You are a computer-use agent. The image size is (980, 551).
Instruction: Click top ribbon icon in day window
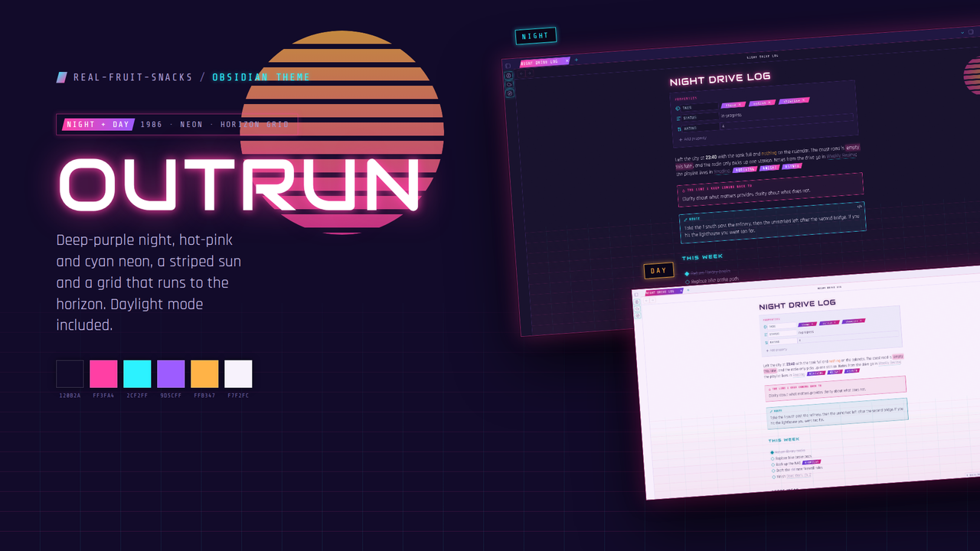coord(637,302)
